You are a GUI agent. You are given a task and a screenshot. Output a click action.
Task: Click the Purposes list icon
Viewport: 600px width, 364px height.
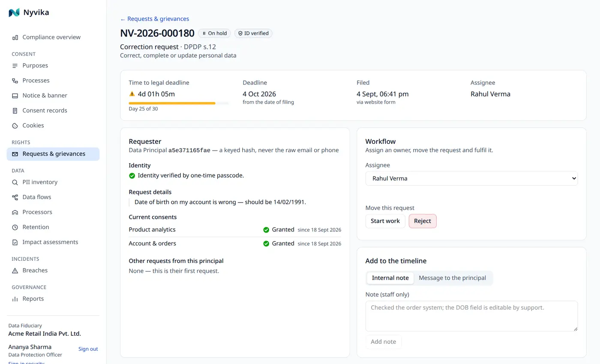pyautogui.click(x=15, y=66)
